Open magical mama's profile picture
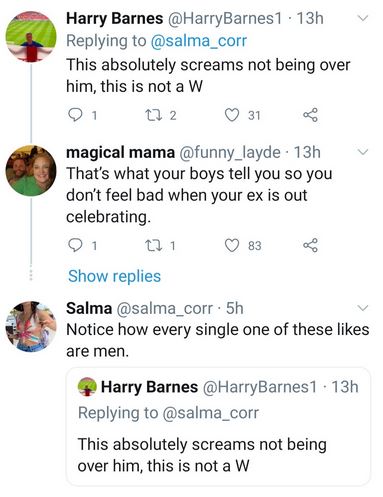The width and height of the screenshot is (383, 497). click(31, 170)
